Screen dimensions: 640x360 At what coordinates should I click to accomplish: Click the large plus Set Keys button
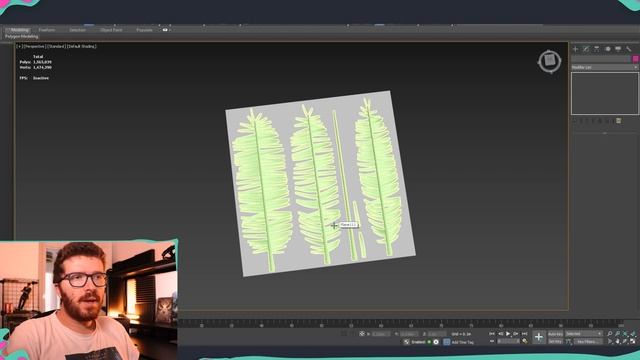(539, 337)
